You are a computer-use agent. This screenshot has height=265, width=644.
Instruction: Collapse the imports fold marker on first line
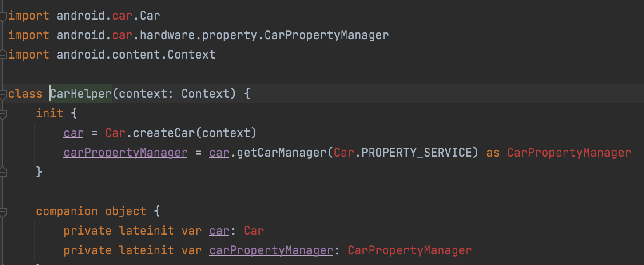pyautogui.click(x=3, y=16)
